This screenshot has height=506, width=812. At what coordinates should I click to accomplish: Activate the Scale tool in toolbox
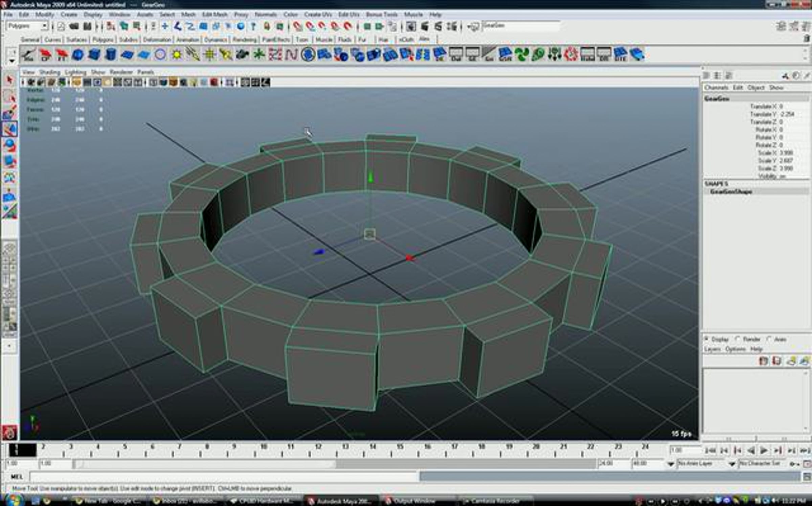pyautogui.click(x=9, y=162)
